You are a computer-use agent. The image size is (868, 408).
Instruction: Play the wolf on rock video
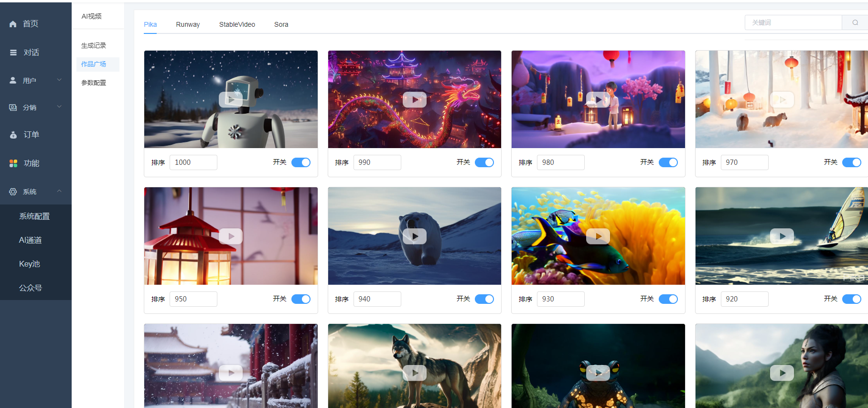click(x=415, y=373)
